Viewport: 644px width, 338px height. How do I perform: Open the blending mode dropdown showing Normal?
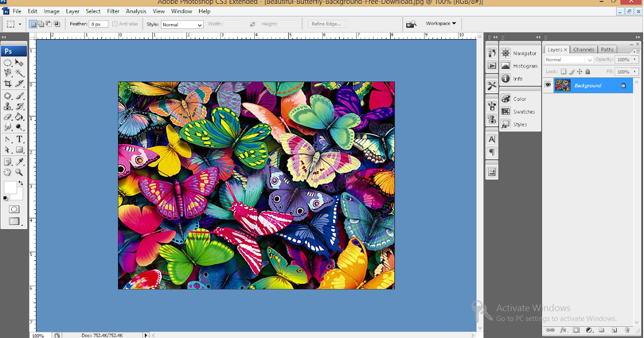tap(567, 60)
